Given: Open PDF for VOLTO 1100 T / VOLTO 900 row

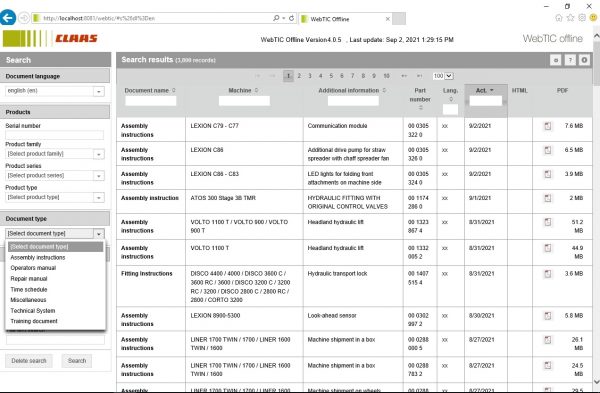Looking at the screenshot, I should pos(548,222).
